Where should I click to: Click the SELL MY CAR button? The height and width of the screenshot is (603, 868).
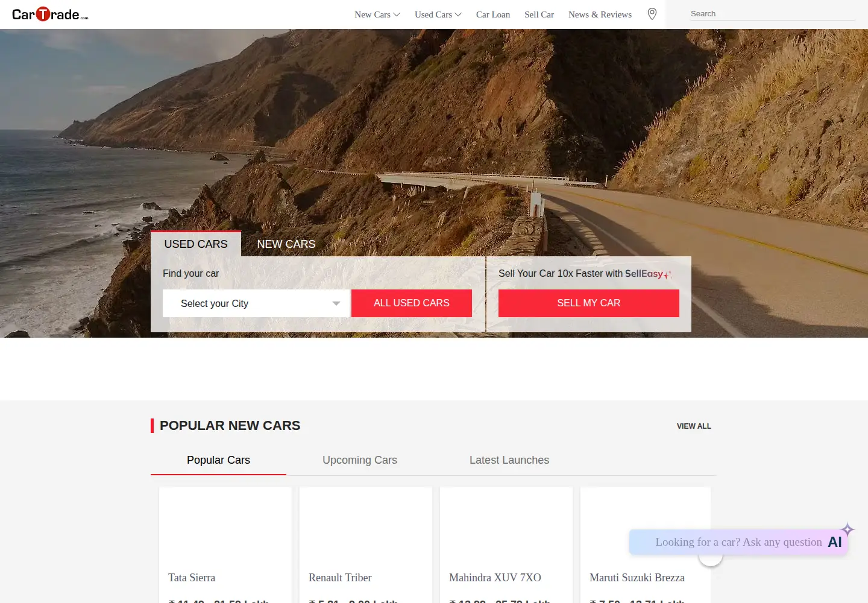pyautogui.click(x=589, y=303)
